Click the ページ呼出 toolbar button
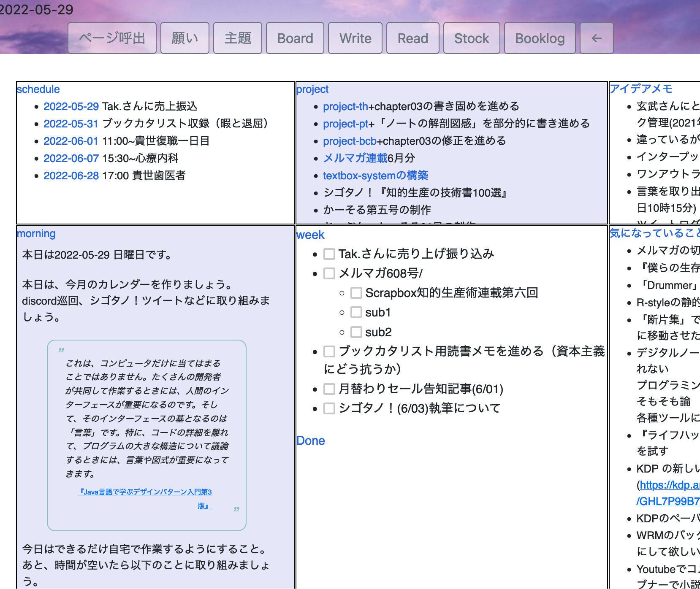The width and height of the screenshot is (700, 589). (x=112, y=38)
